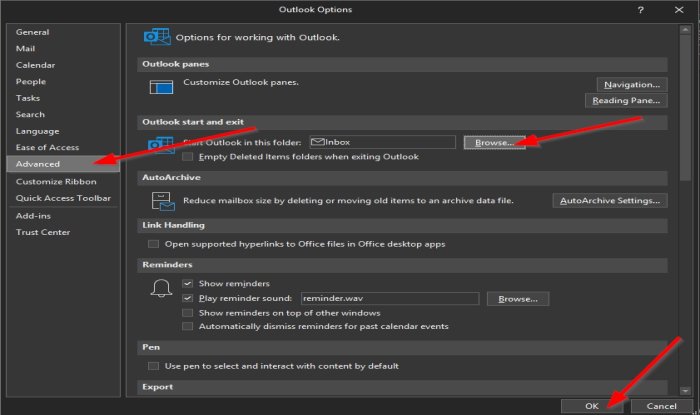
Task: Select Language in the sidebar
Action: click(x=63, y=131)
